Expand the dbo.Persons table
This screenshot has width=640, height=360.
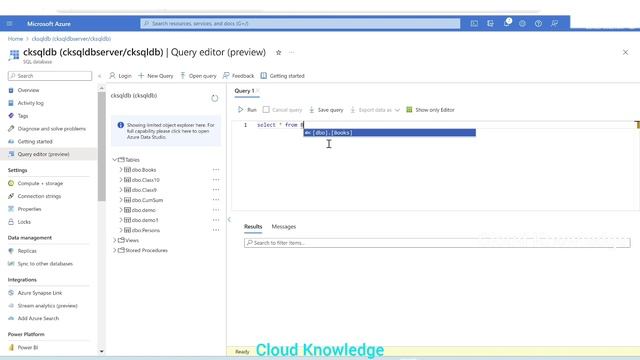coord(121,230)
